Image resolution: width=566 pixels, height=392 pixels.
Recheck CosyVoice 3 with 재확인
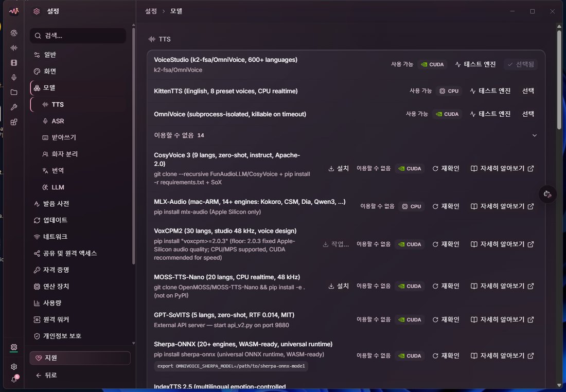point(446,169)
